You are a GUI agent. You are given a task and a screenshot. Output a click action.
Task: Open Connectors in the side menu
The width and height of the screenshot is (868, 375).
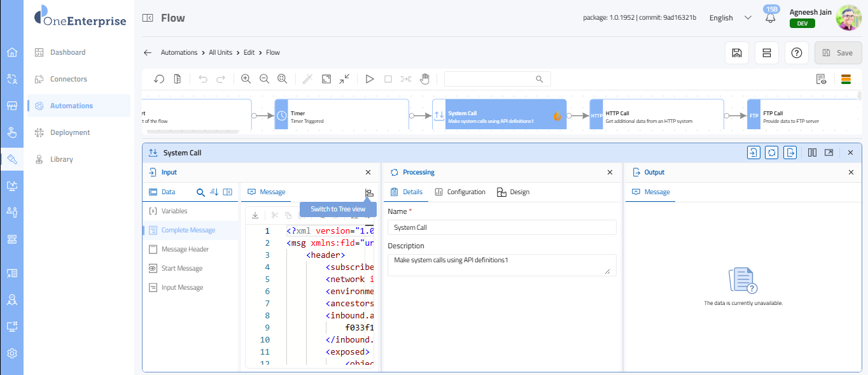69,79
